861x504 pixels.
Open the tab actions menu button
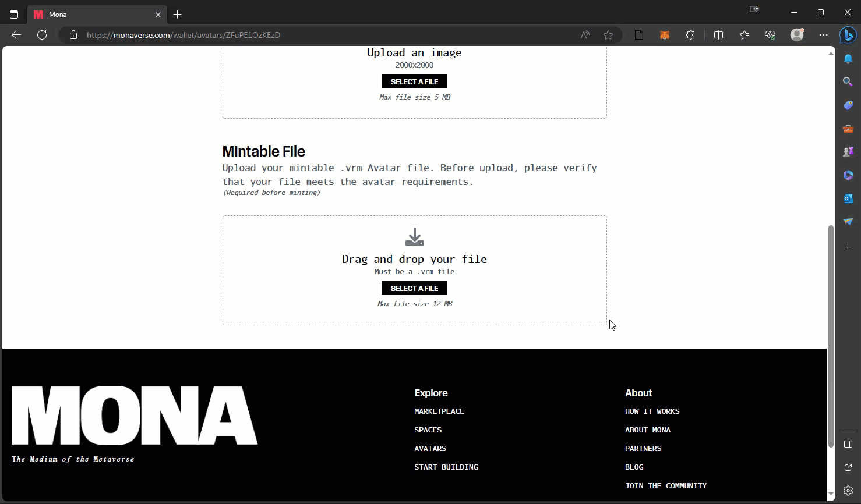tap(14, 14)
